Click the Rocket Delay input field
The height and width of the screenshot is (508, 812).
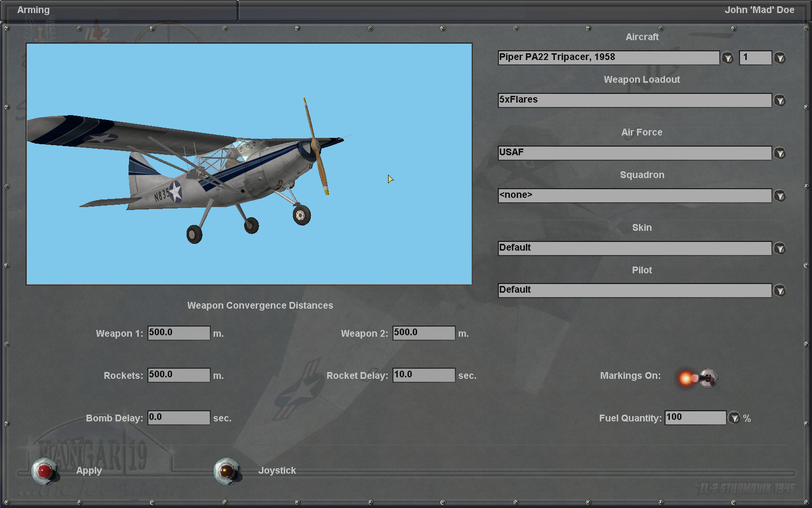click(x=424, y=375)
